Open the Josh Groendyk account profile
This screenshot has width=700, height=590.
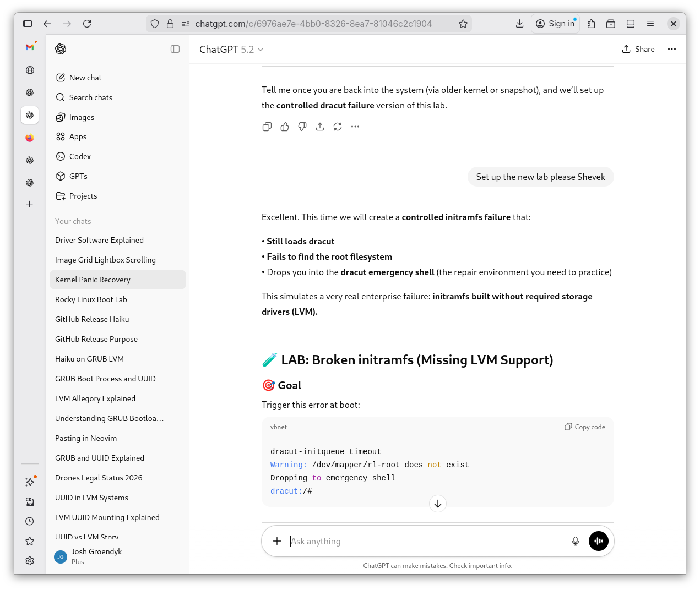(96, 556)
